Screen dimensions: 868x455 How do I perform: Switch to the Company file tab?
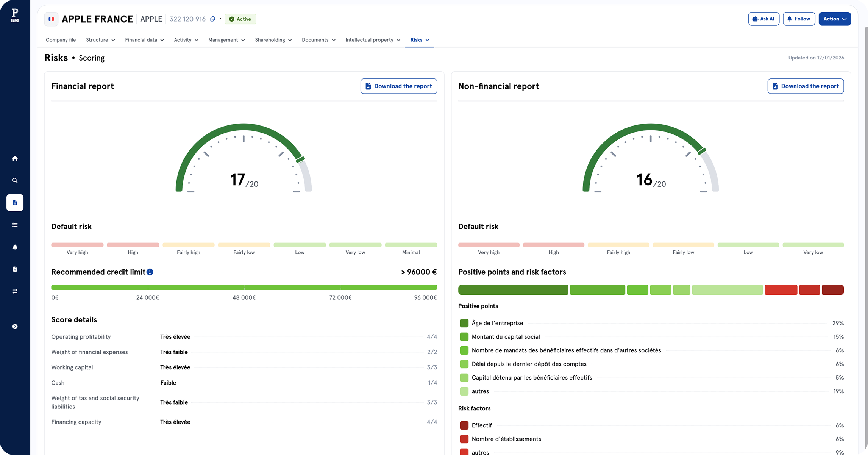61,40
